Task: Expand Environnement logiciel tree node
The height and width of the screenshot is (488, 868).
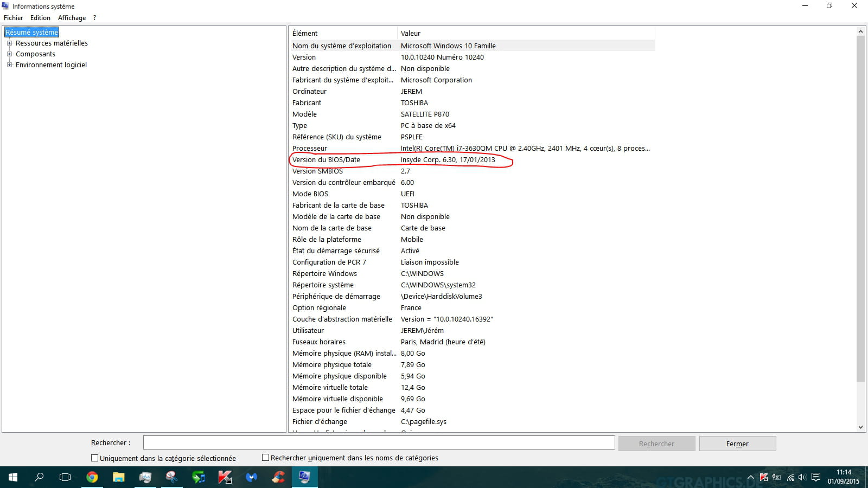Action: (9, 65)
